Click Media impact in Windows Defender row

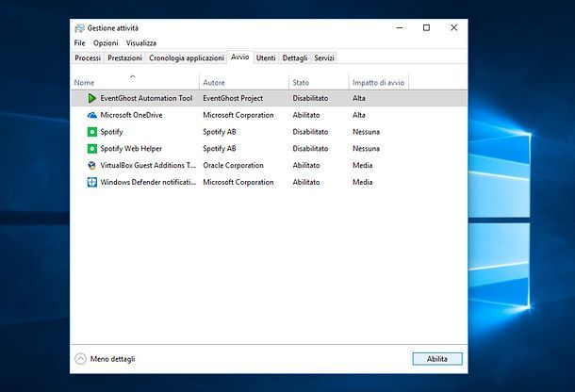tap(362, 182)
